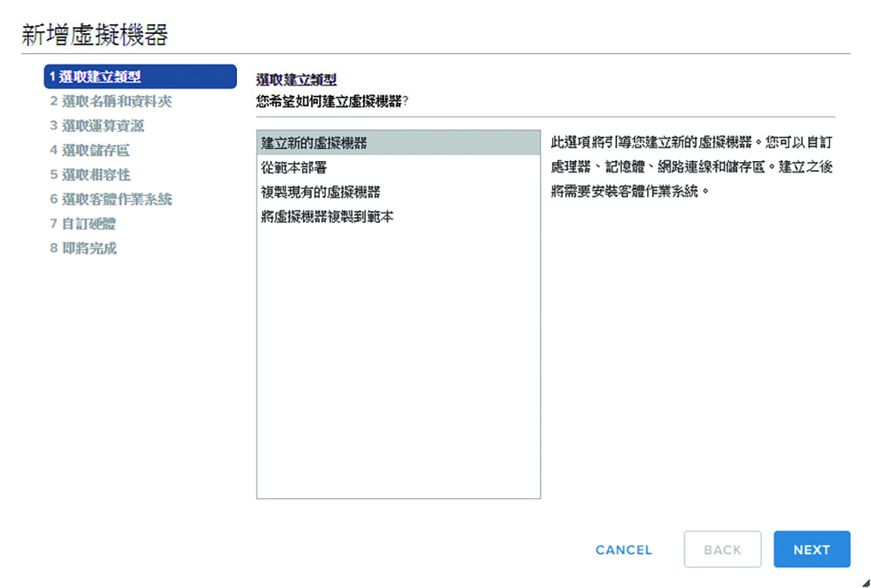The height and width of the screenshot is (588, 871).
Task: Click the 新增虛擬機器 dialog title
Action: (x=95, y=35)
